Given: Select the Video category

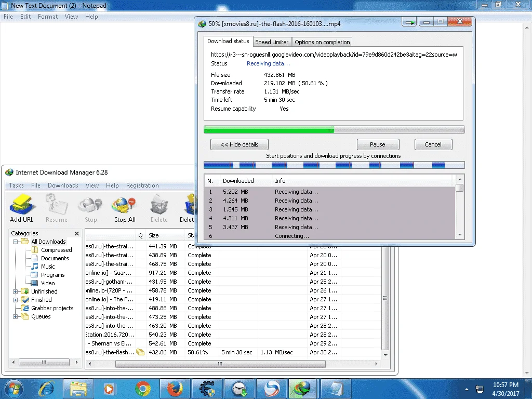Looking at the screenshot, I should 48,283.
